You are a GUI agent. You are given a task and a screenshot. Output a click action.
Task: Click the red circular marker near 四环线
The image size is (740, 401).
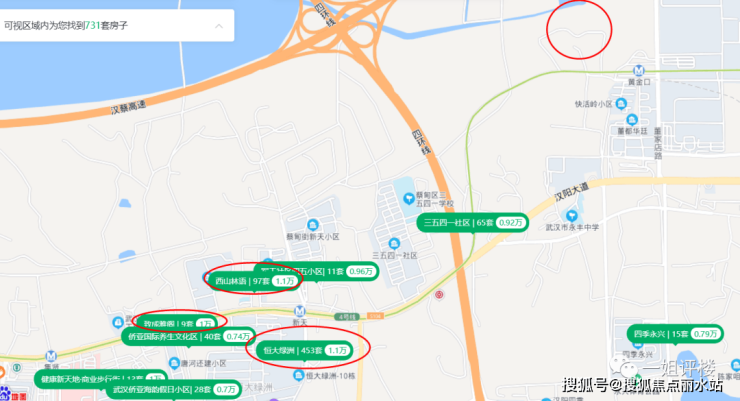pos(439,295)
